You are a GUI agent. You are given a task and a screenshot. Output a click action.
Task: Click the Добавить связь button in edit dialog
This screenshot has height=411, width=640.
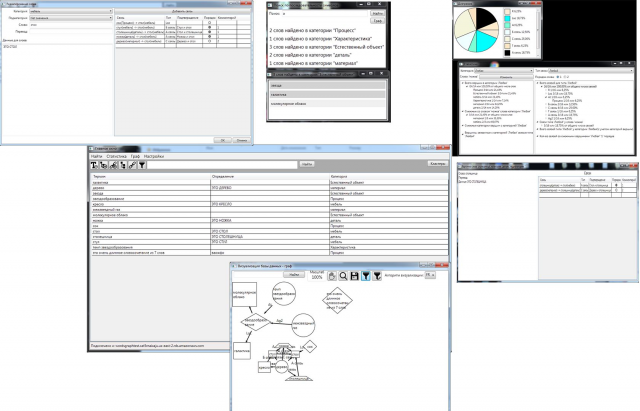coord(182,11)
